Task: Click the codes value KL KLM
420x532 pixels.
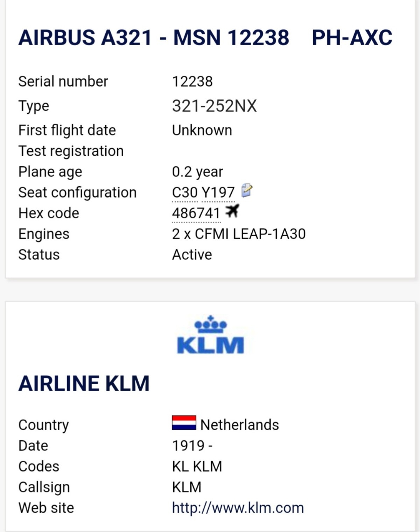Action: pyautogui.click(x=197, y=466)
